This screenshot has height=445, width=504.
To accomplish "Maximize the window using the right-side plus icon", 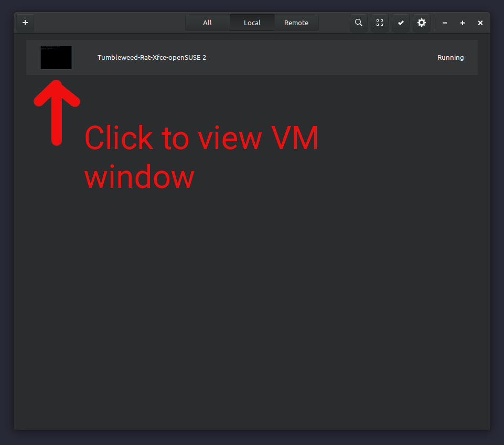I will [463, 23].
